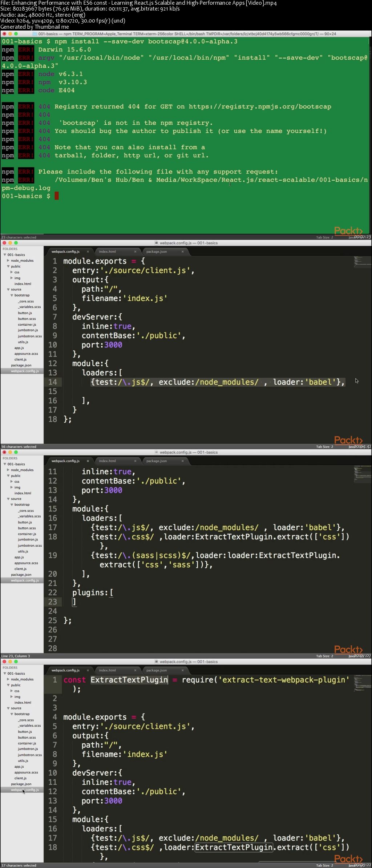Screen dimensions: 372x868
Task: Click registry.npmjs.org/bootscap URL in terminal
Action: pos(260,107)
